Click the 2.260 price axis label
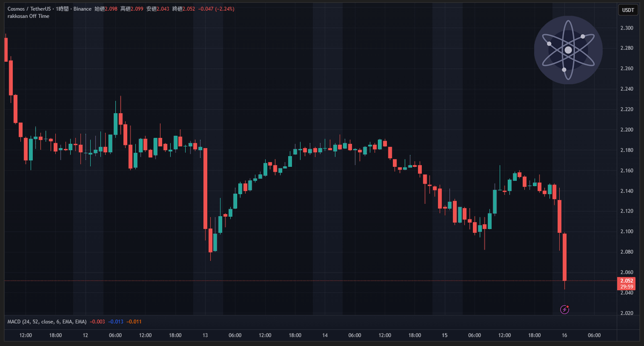This screenshot has height=346, width=644. coord(626,69)
